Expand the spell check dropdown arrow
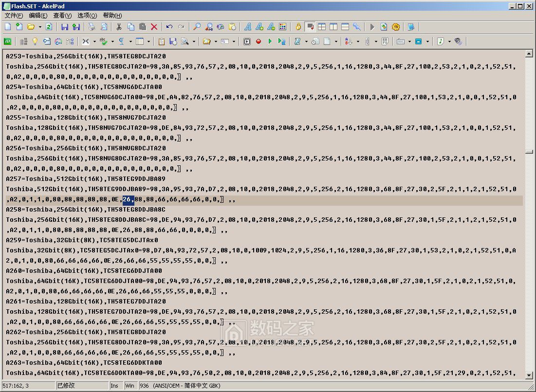The image size is (536, 392). pos(112,41)
